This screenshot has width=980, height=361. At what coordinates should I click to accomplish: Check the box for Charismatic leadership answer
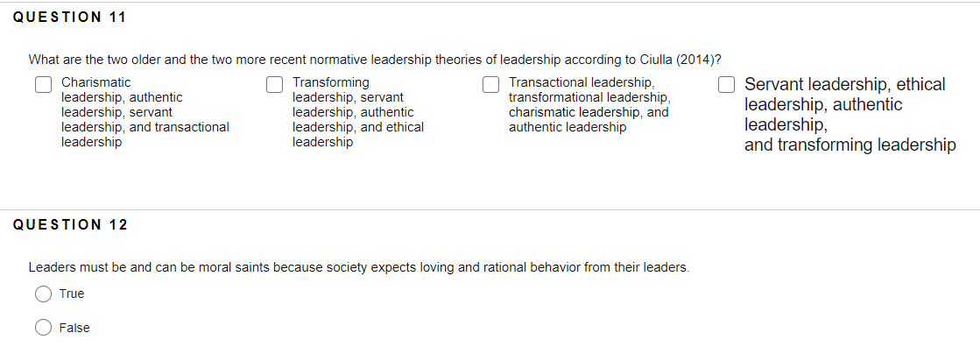point(43,84)
